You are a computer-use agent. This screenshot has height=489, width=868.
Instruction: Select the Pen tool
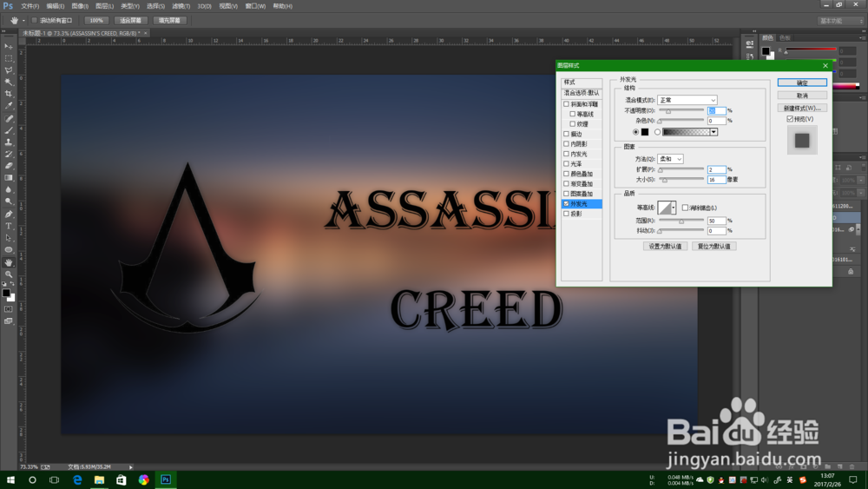coord(9,215)
